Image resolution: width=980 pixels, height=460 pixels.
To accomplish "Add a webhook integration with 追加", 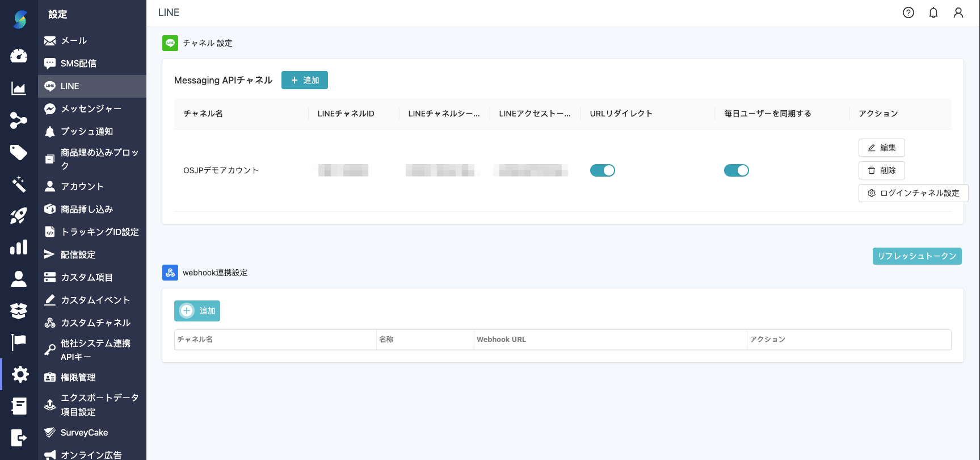I will pyautogui.click(x=197, y=311).
